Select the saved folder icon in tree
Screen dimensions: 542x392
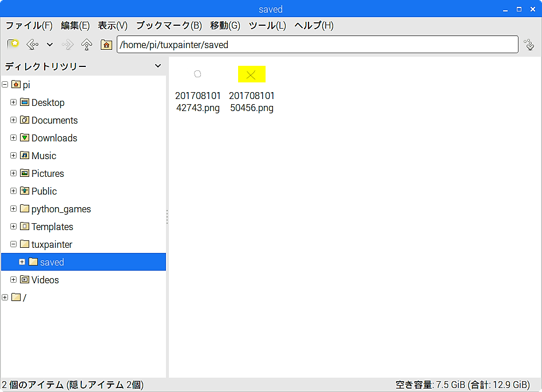point(33,262)
